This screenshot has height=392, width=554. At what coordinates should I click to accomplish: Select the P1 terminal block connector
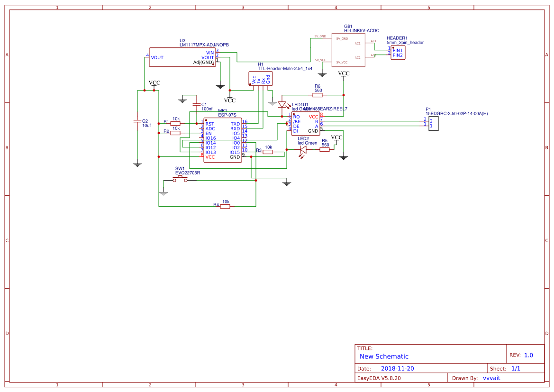[x=434, y=123]
